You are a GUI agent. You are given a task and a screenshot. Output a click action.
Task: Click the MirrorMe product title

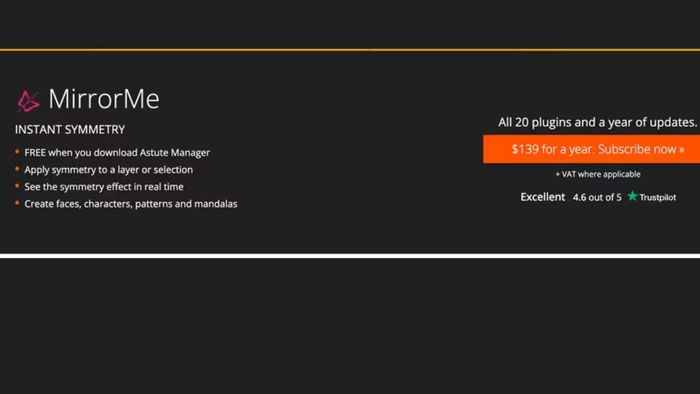104,99
